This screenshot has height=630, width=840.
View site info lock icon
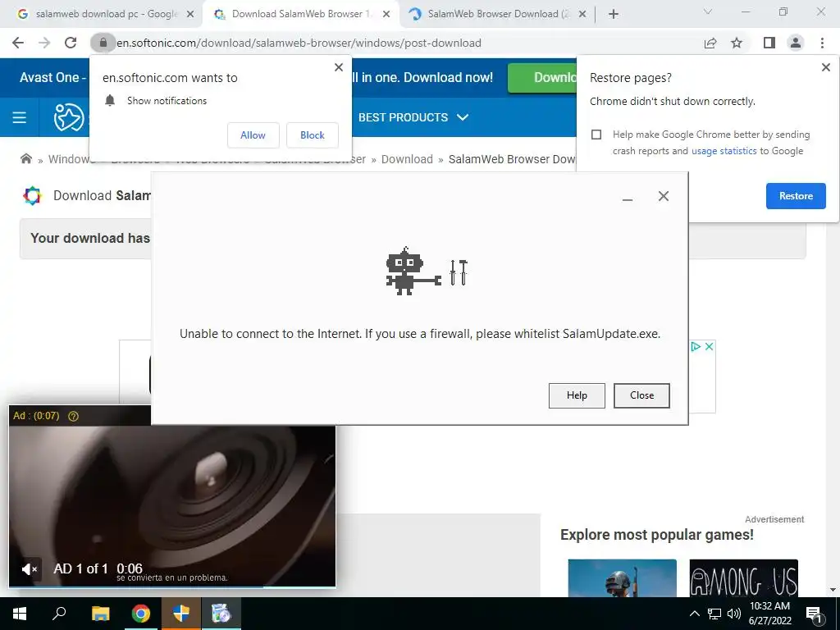tap(103, 43)
